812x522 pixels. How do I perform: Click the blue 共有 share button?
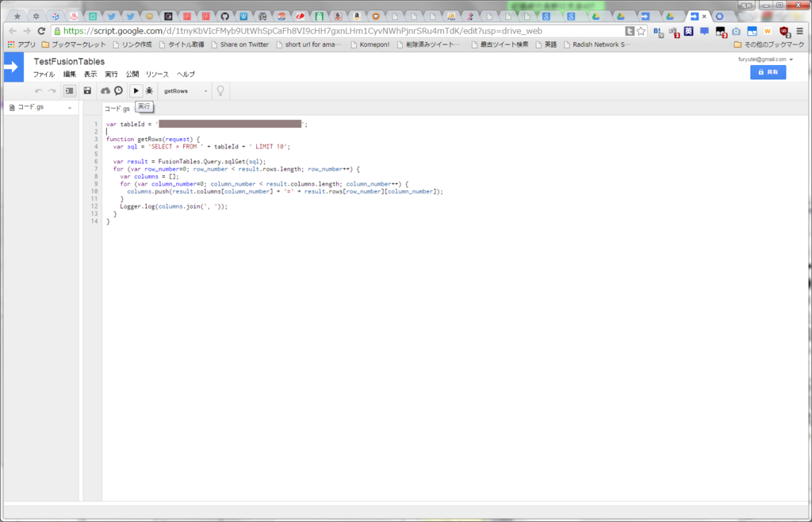click(768, 72)
